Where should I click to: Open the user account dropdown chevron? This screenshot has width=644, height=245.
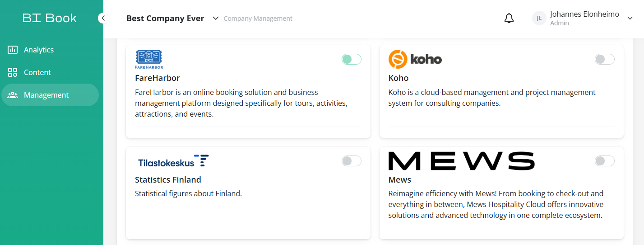[630, 18]
